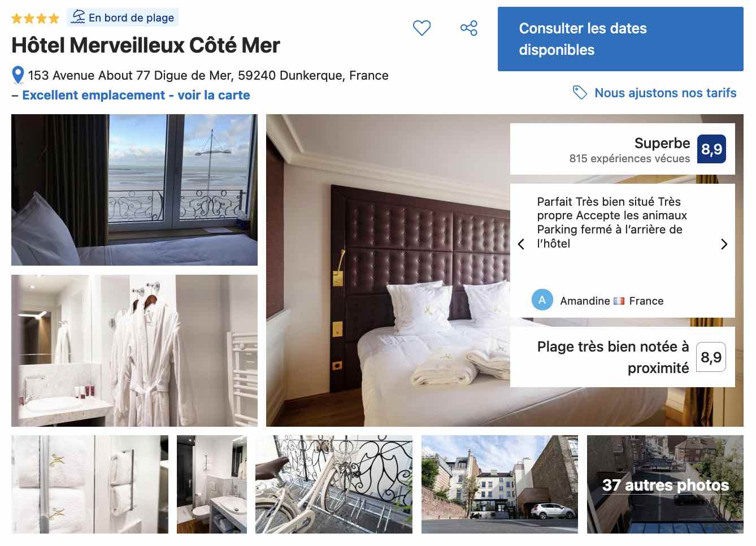Show previous review with left chevron
The height and width of the screenshot is (546, 756).
tap(521, 244)
